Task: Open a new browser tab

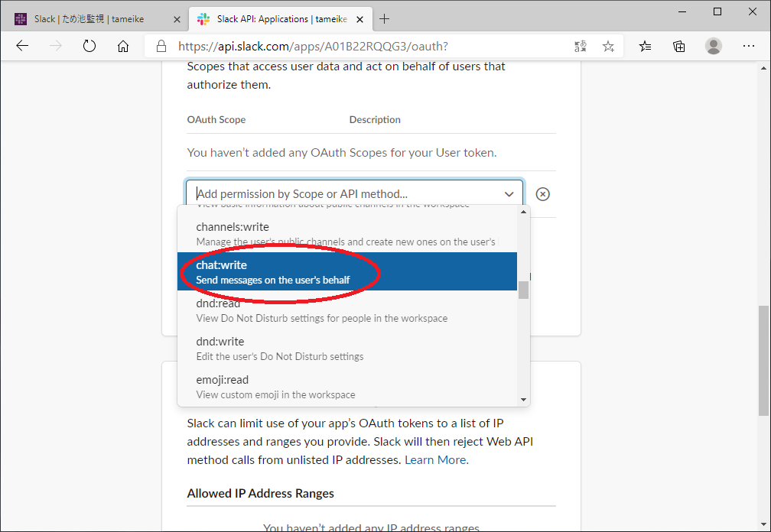Action: (x=384, y=18)
